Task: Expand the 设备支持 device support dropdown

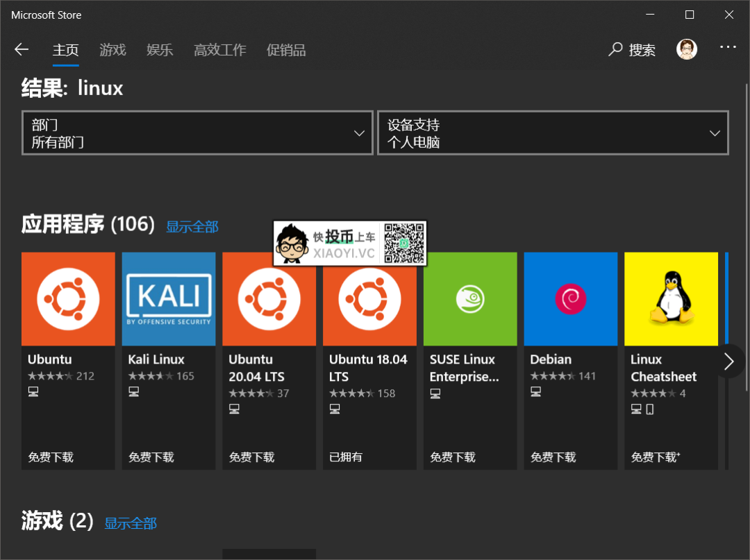Action: [553, 133]
